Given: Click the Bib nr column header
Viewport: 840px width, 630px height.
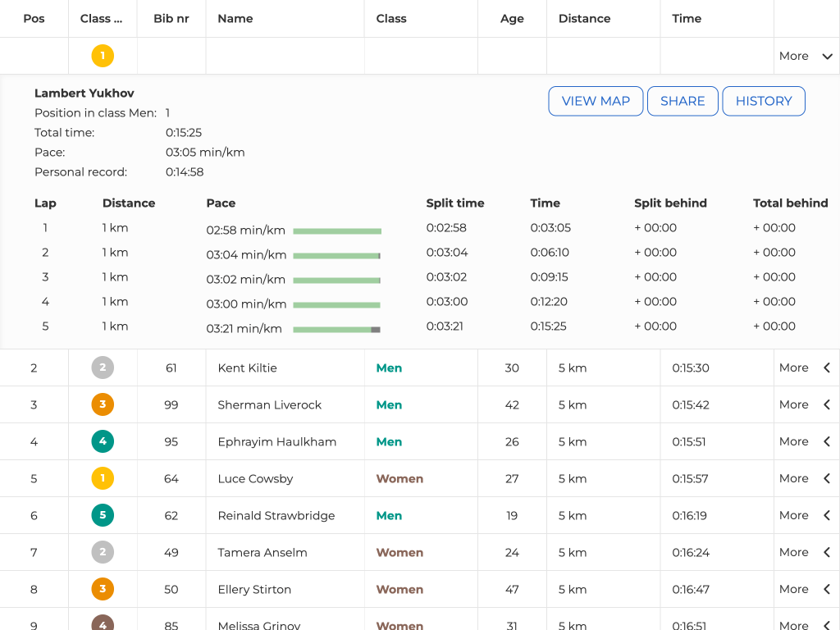Looking at the screenshot, I should click(171, 18).
